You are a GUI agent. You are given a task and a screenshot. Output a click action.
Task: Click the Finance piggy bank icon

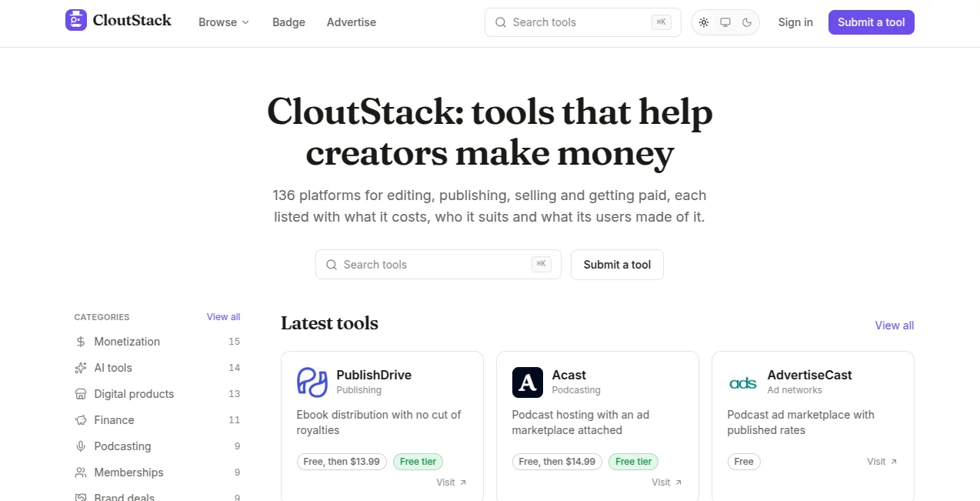(81, 420)
